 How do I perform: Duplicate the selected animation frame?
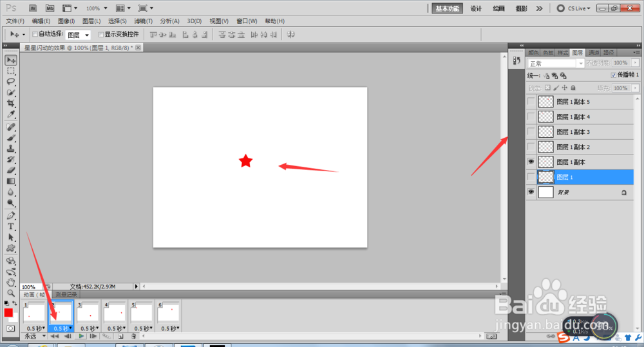click(121, 336)
